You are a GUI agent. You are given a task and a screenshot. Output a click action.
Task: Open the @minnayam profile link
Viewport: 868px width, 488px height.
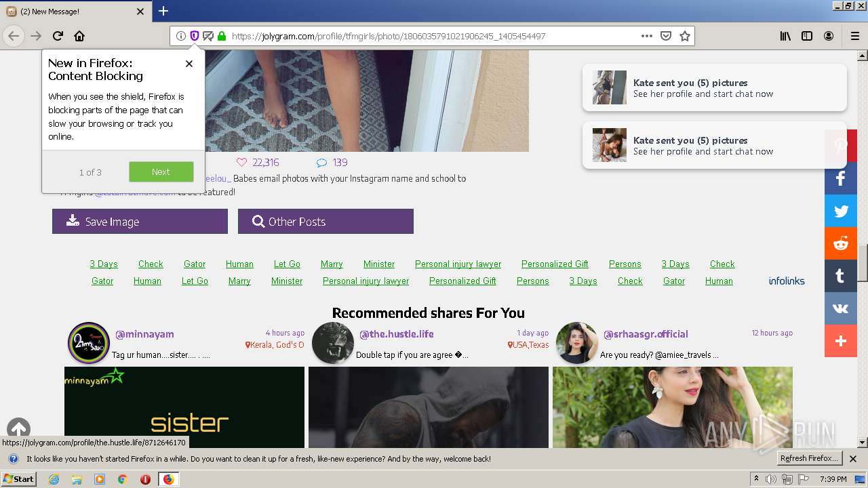(x=144, y=333)
